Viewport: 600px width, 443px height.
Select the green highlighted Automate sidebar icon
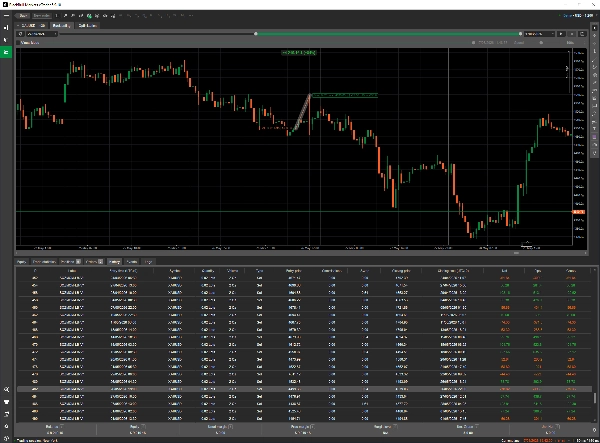[x=6, y=52]
